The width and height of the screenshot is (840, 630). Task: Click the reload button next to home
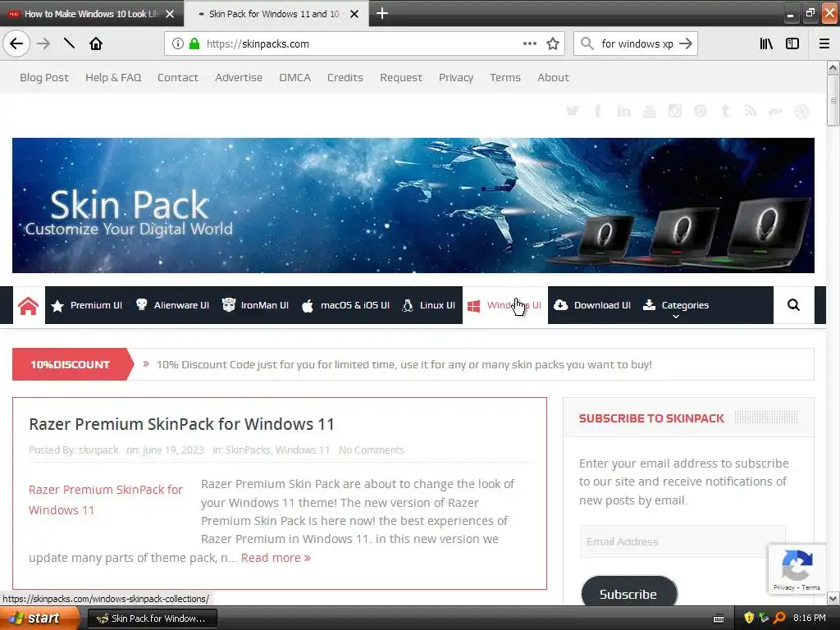click(x=69, y=43)
